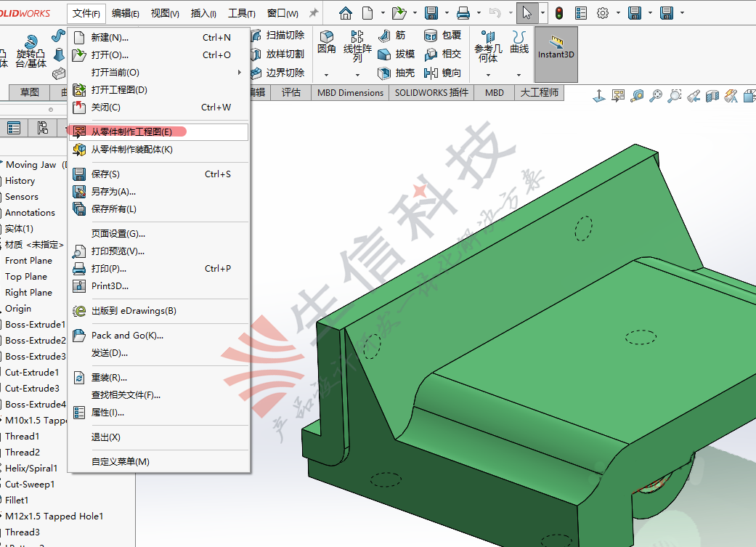
Task: Choose 从零件制作工程图(E) menu entry
Action: tap(159, 131)
